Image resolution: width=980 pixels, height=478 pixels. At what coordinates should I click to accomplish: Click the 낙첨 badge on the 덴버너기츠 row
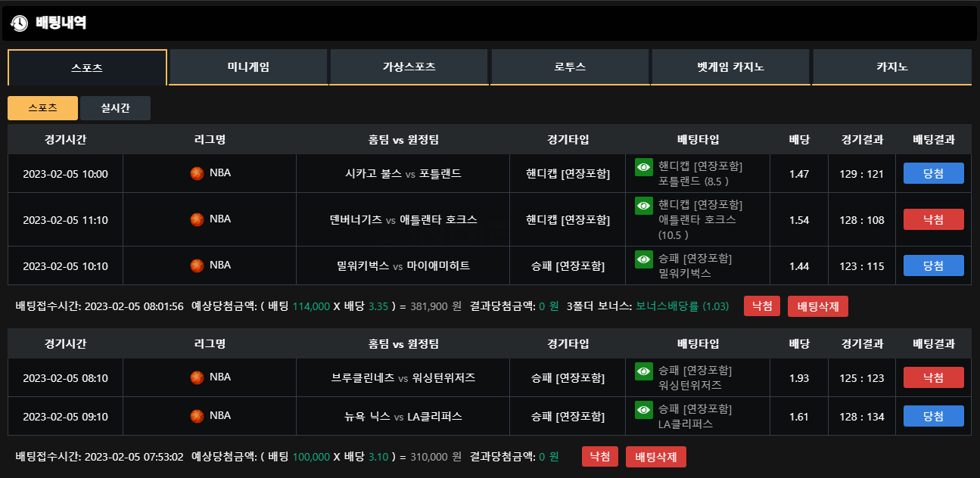coord(934,219)
